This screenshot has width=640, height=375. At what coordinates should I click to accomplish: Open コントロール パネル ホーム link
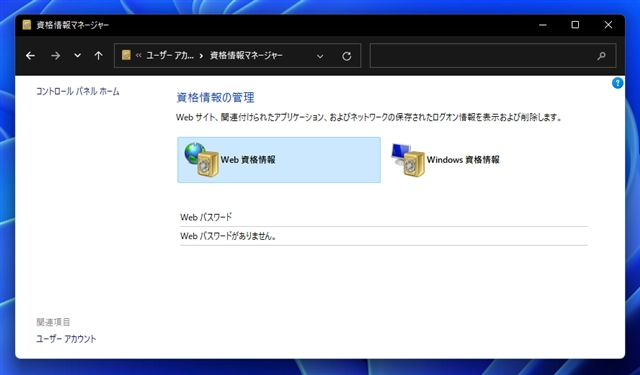click(x=78, y=91)
